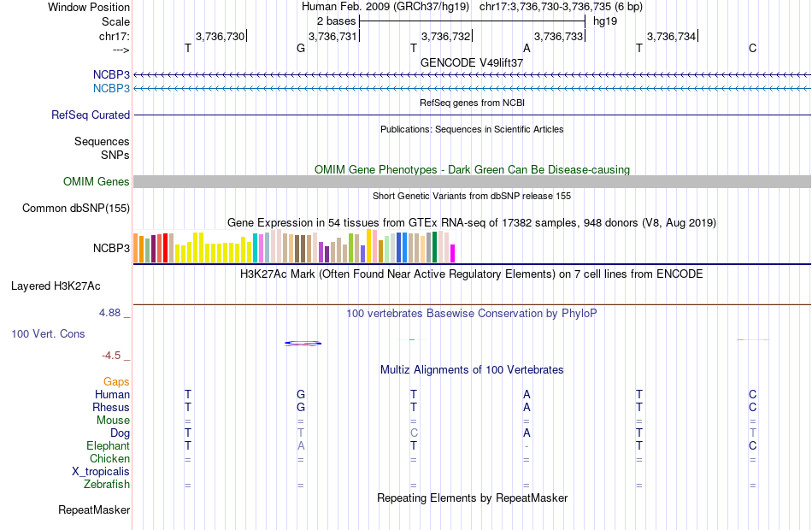
Task: Click Publications: Sequences in Scientific Articles title
Action: point(472,129)
